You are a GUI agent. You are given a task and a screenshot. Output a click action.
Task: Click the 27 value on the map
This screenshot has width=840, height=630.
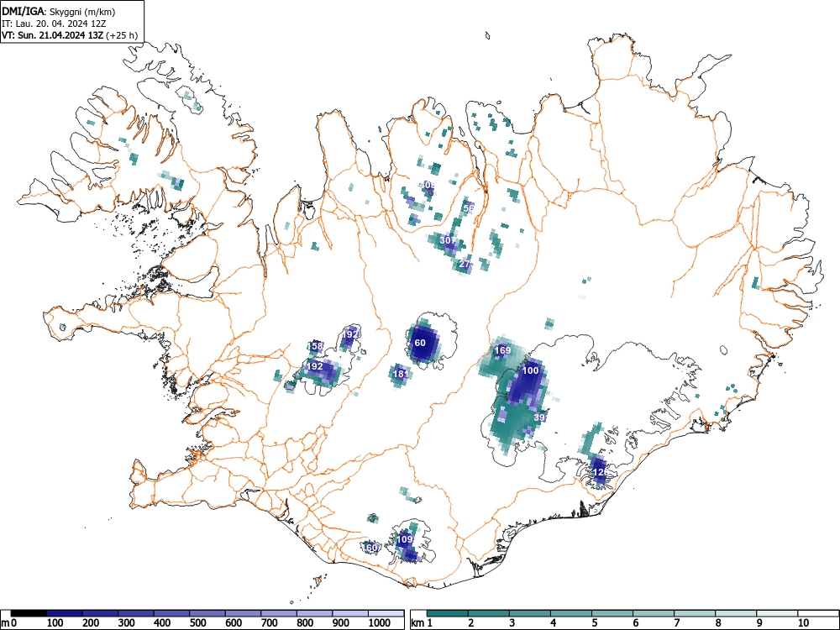coord(465,264)
